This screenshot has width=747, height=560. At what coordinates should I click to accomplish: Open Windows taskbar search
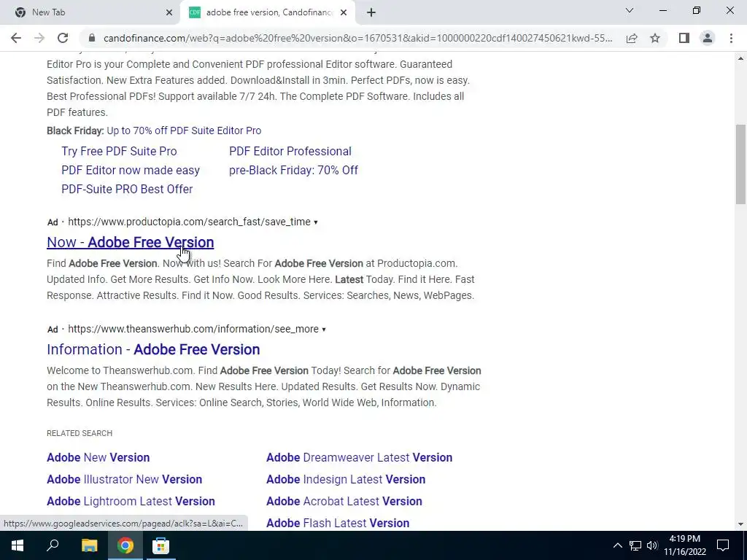point(53,545)
